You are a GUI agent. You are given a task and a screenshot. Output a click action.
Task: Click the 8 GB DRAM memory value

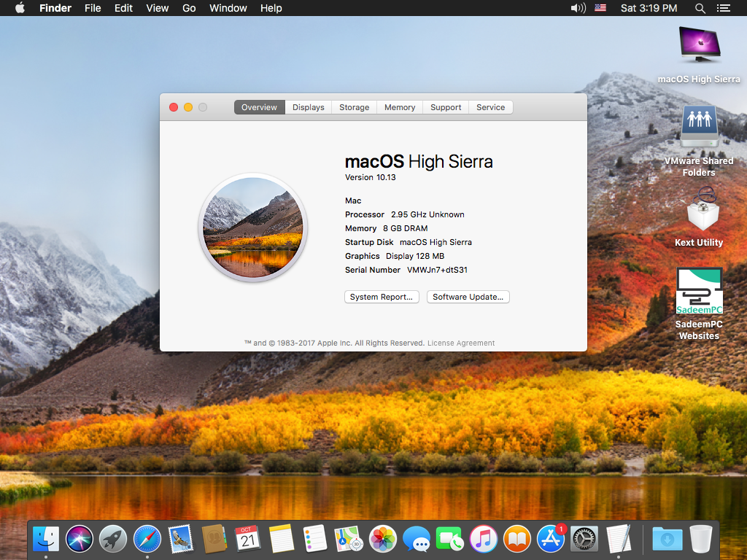click(x=405, y=228)
